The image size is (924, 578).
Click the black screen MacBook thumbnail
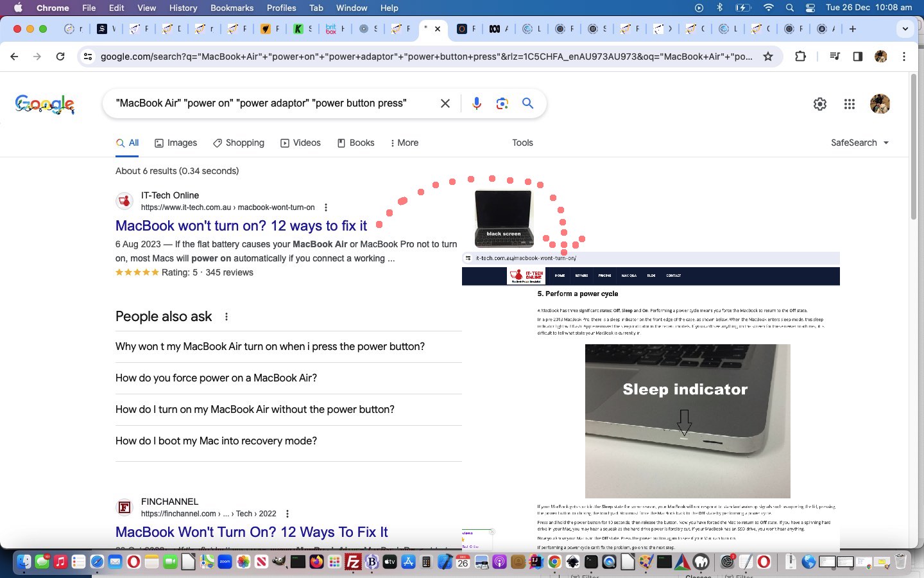(504, 218)
